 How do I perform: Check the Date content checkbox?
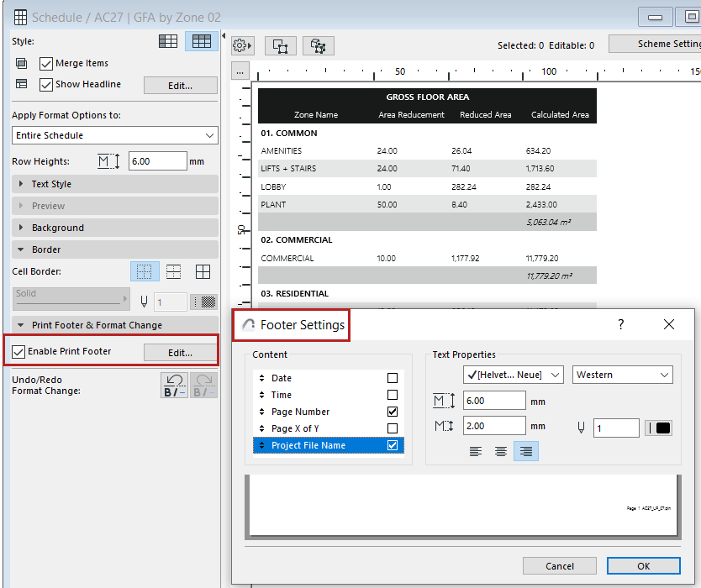point(392,379)
